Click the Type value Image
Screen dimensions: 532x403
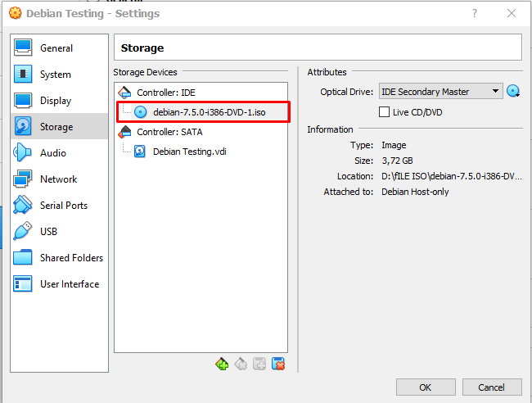[394, 145]
